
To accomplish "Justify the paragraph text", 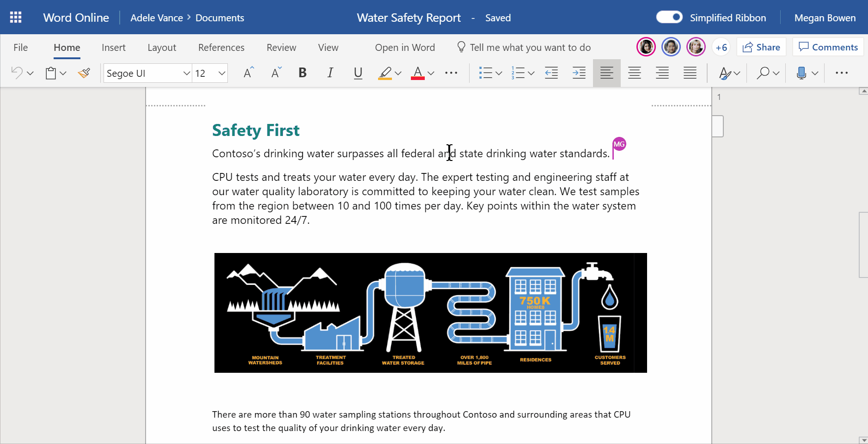I will [x=690, y=73].
